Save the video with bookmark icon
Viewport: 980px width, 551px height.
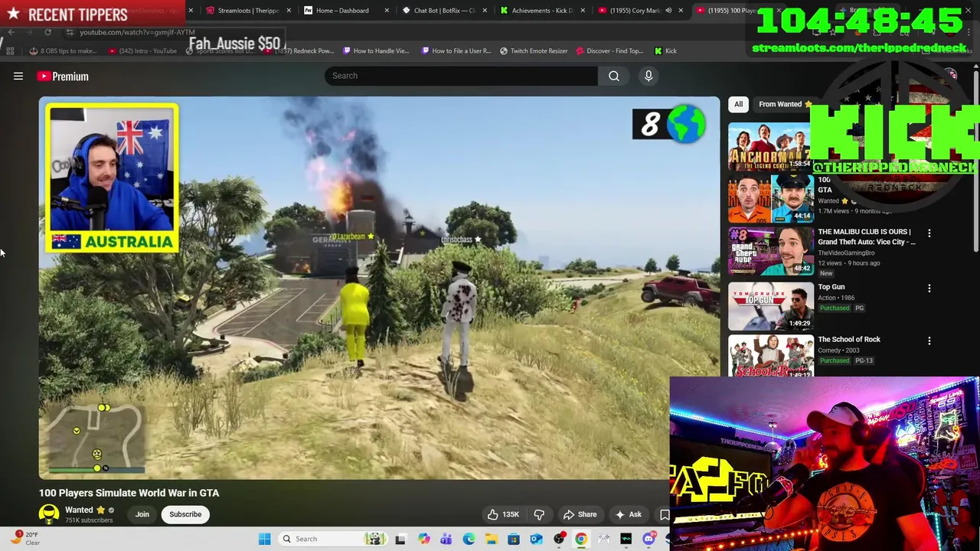pos(664,514)
